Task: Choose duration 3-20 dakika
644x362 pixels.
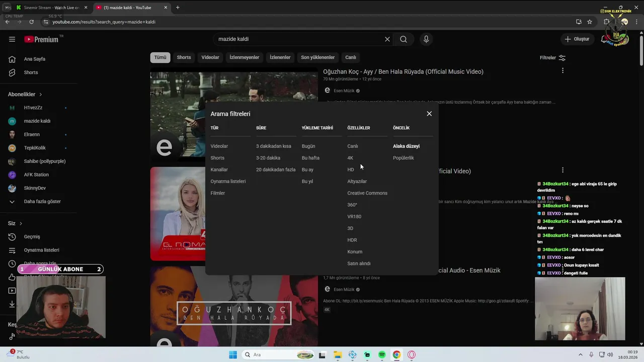Action: click(x=268, y=158)
